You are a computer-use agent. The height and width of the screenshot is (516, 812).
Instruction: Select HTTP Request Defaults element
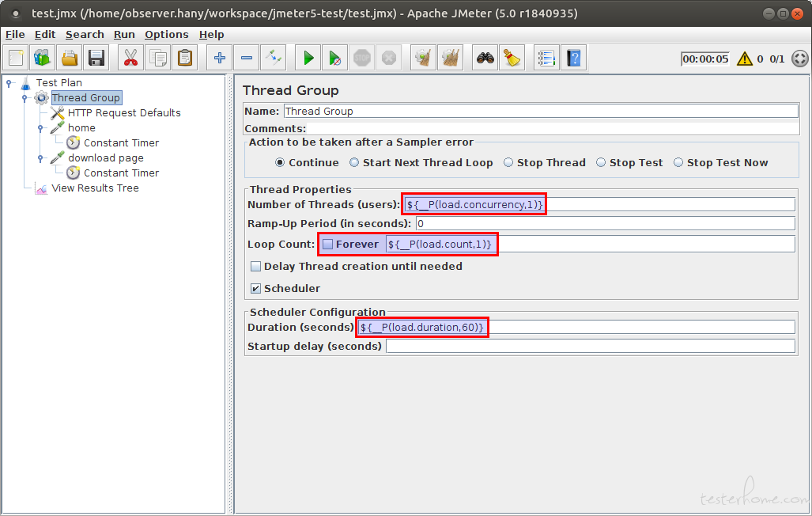124,113
